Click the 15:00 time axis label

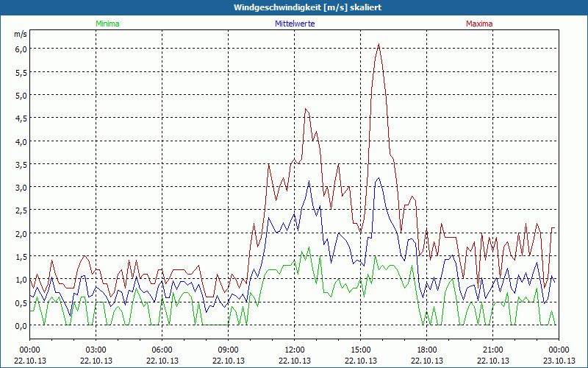[360, 350]
